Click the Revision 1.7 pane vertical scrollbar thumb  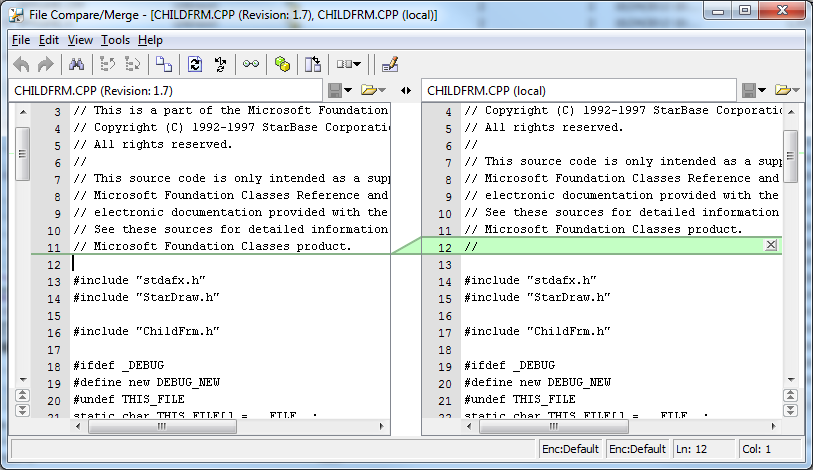22,154
